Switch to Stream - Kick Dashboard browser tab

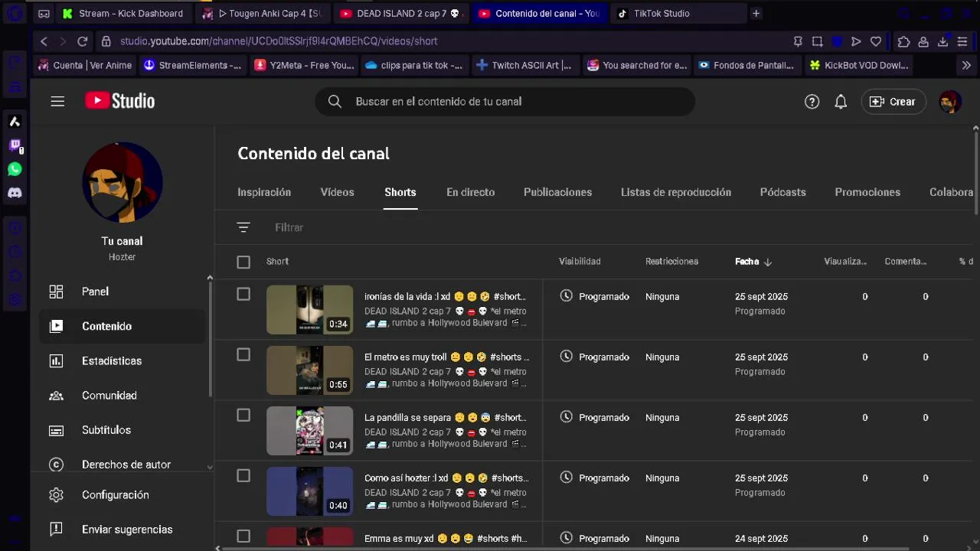[x=122, y=13]
